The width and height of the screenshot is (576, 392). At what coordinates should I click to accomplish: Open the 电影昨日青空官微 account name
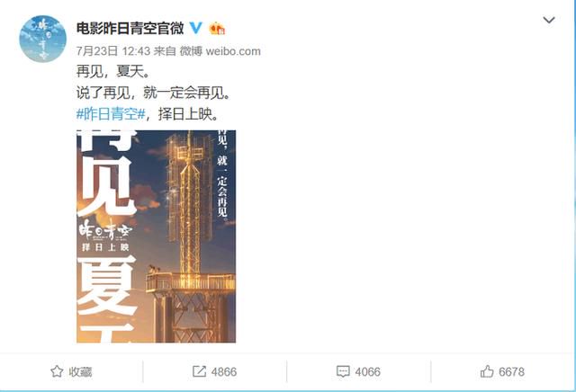click(x=130, y=28)
